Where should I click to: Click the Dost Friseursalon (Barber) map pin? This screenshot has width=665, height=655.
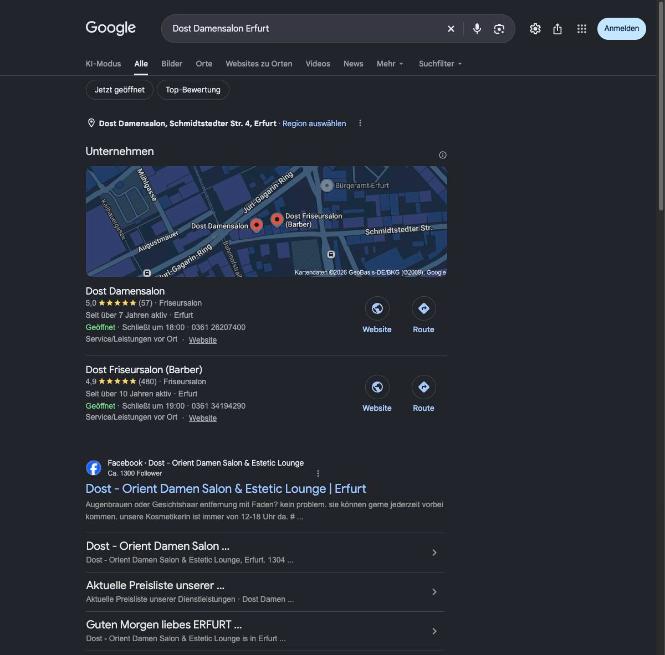pos(277,220)
